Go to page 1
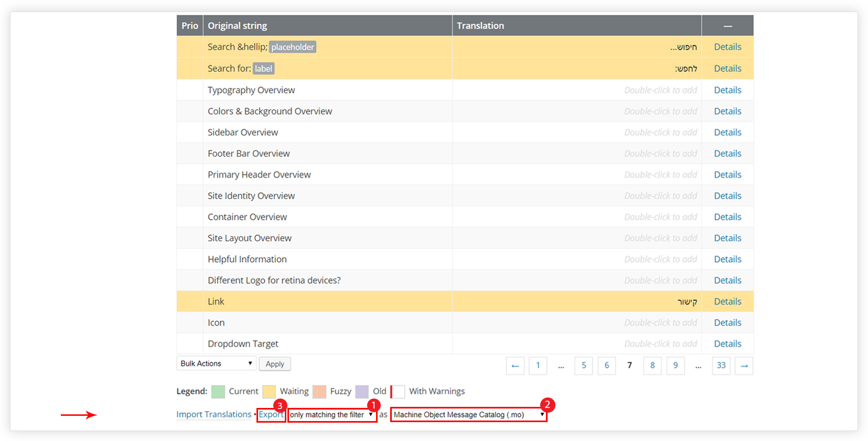The image size is (868, 441). (x=538, y=365)
